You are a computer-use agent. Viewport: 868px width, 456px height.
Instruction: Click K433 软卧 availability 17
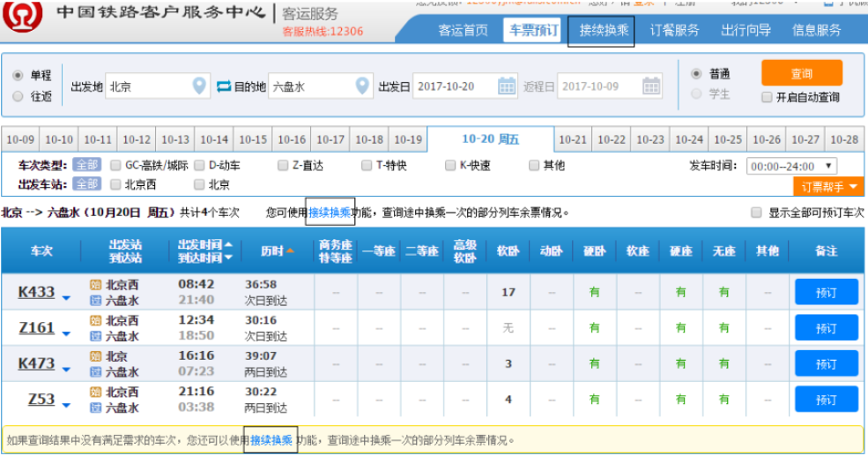point(508,292)
